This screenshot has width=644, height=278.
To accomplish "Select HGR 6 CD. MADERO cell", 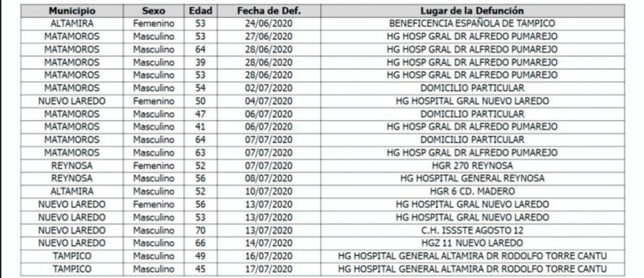I will 472,191.
